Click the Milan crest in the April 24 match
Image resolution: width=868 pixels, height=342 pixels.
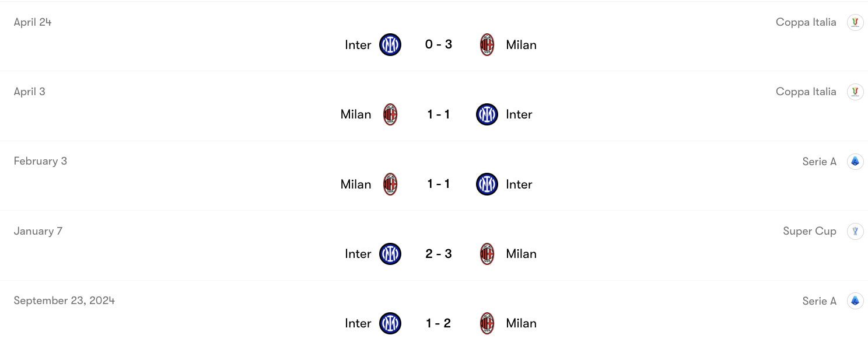(488, 44)
